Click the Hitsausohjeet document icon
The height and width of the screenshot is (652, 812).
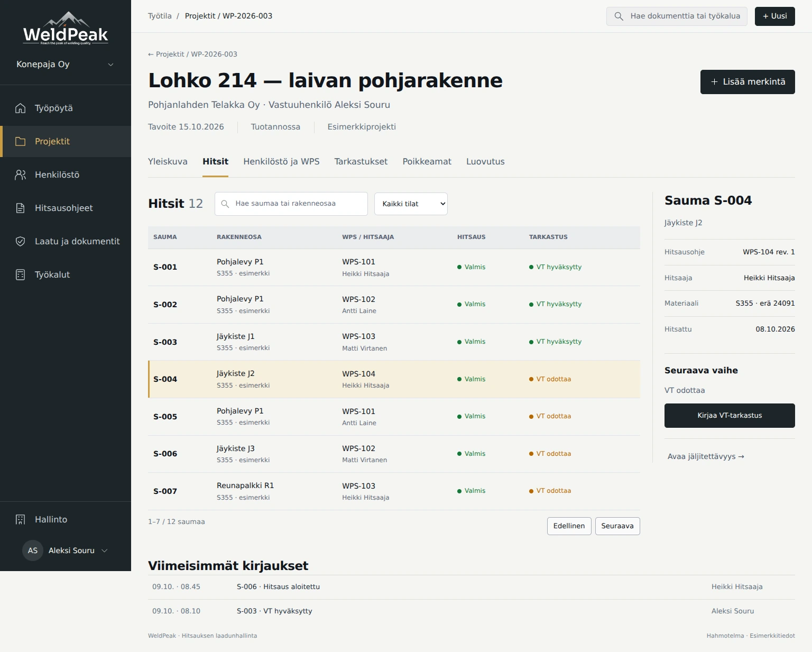pos(20,208)
